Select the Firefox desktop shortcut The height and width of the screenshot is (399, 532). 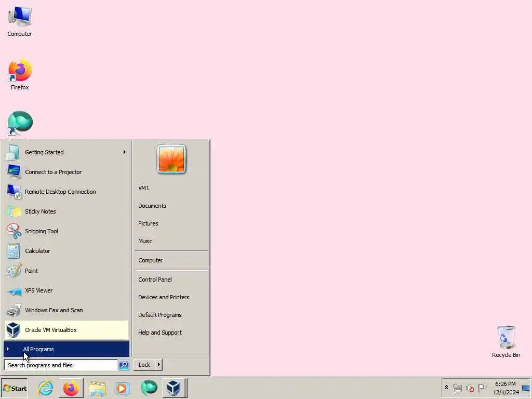point(20,74)
